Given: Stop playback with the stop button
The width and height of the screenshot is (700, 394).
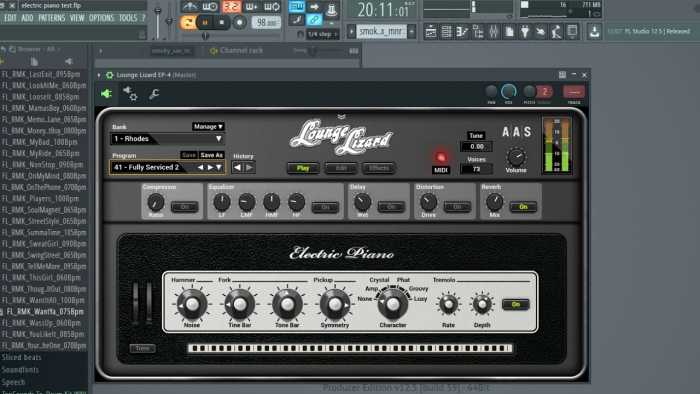Looking at the screenshot, I should (x=222, y=22).
